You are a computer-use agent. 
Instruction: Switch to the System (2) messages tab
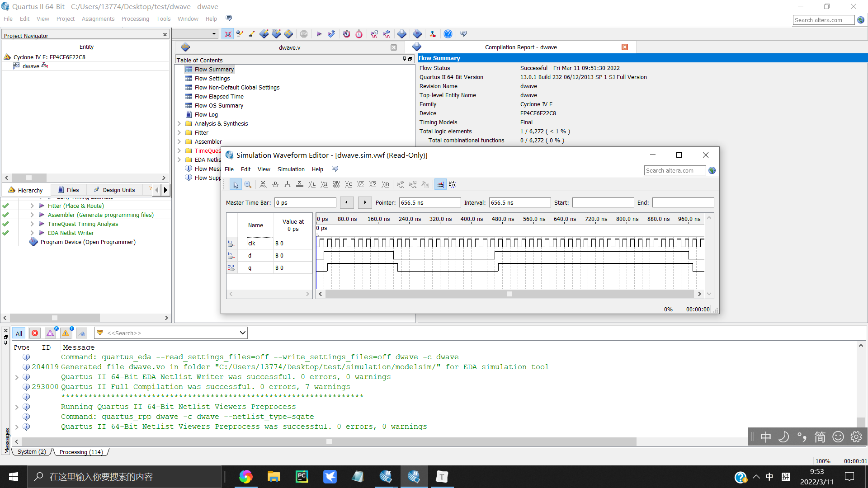pos(31,452)
